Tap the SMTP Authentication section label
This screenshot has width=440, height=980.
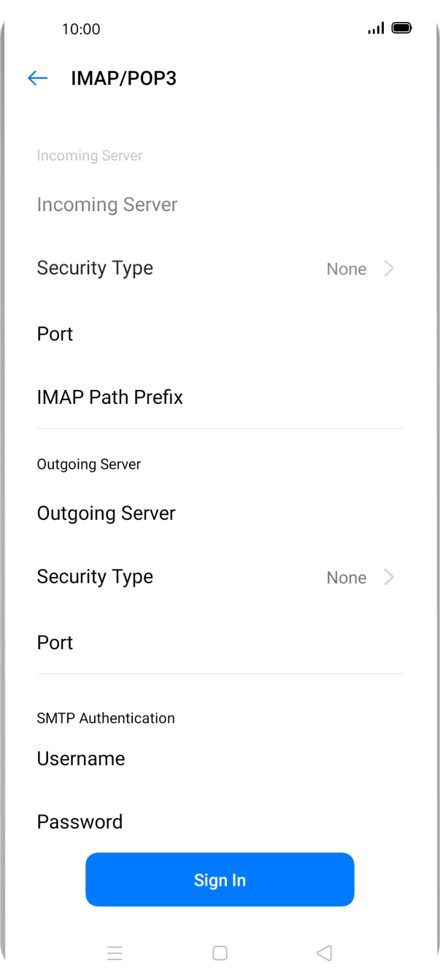point(106,718)
